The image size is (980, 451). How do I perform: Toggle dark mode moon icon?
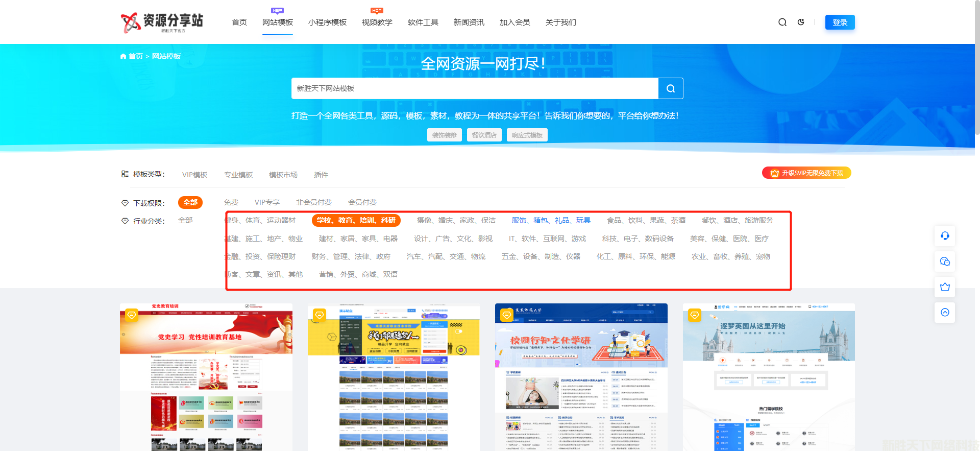coord(801,22)
